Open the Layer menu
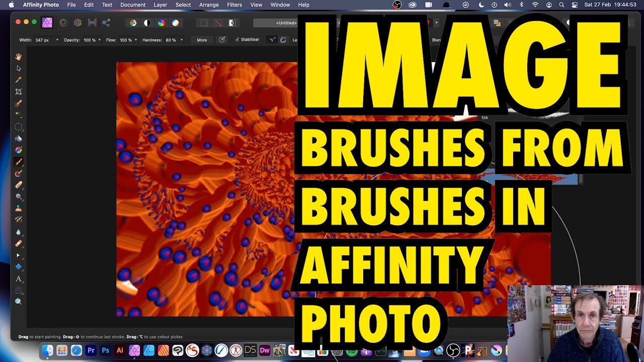 (x=160, y=5)
